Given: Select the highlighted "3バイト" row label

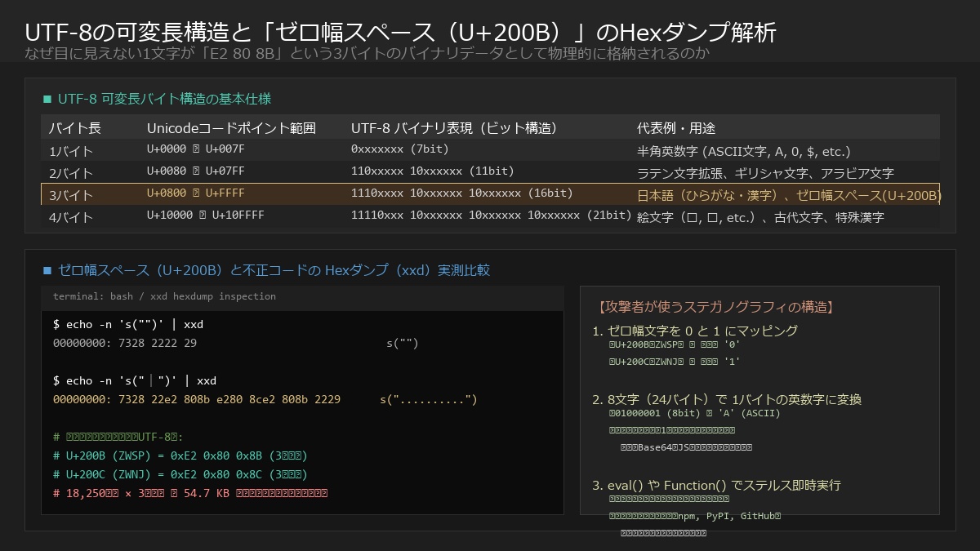Looking at the screenshot, I should click(x=71, y=195).
